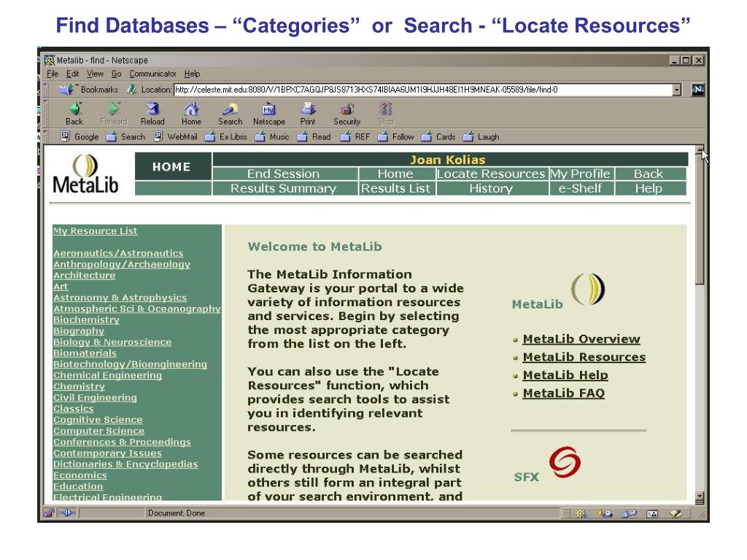Open the Help menu in menu bar
This screenshot has height=560, width=747.
click(192, 74)
